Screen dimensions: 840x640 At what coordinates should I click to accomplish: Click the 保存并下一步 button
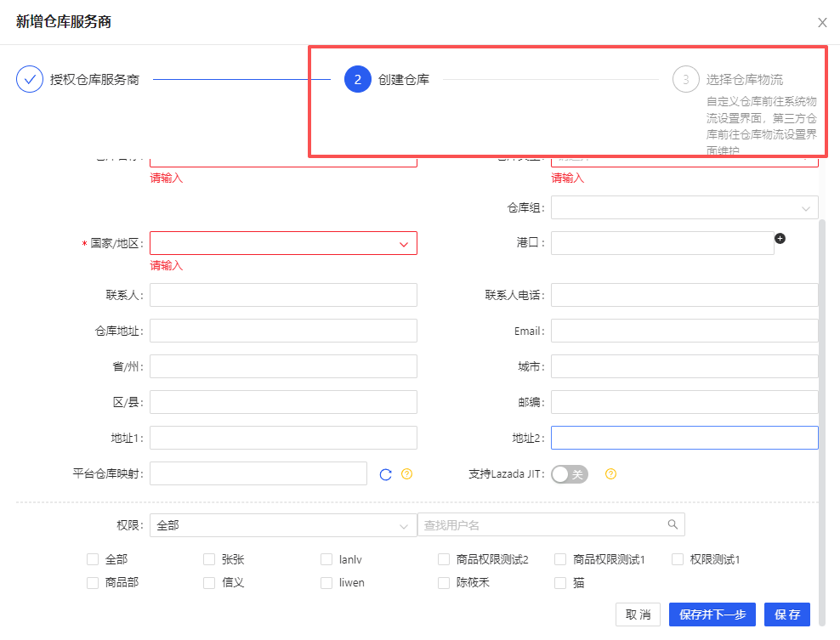[712, 615]
